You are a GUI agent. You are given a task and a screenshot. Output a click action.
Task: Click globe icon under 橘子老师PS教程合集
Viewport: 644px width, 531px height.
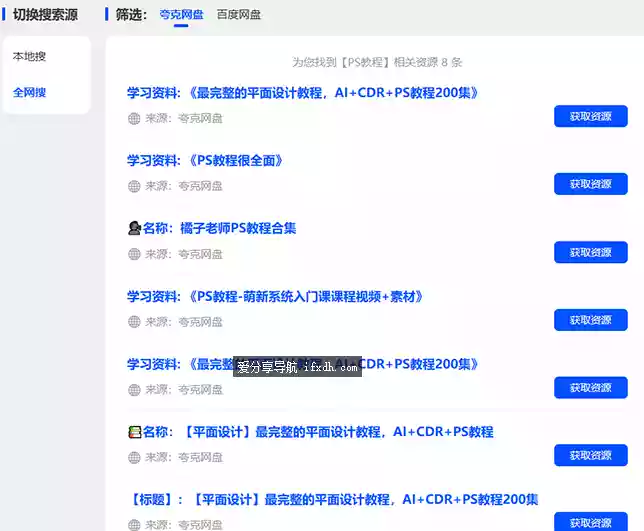pyautogui.click(x=134, y=254)
